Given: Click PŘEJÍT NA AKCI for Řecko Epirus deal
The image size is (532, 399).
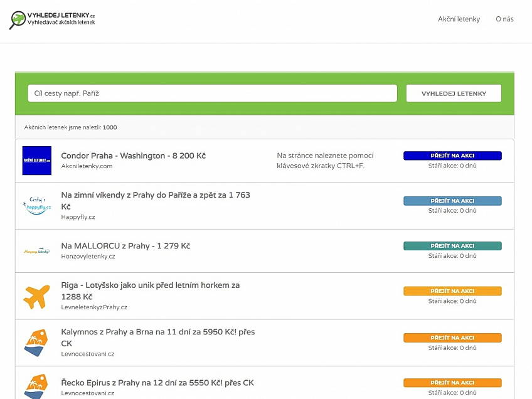Looking at the screenshot, I should click(452, 383).
